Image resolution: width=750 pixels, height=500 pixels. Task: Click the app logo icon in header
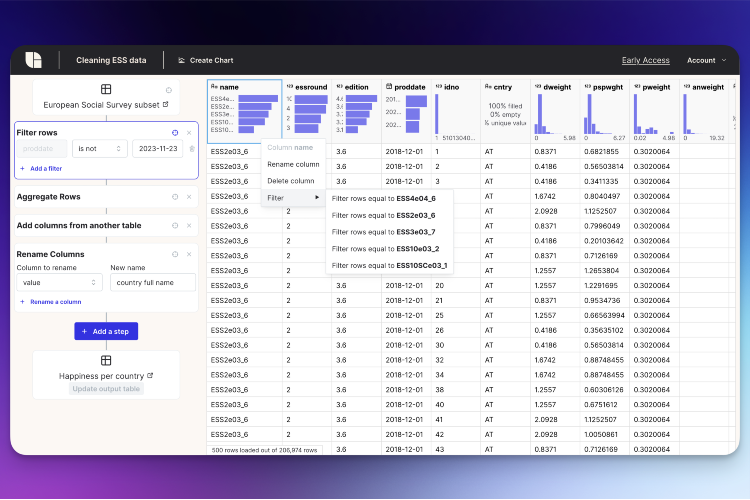33,60
